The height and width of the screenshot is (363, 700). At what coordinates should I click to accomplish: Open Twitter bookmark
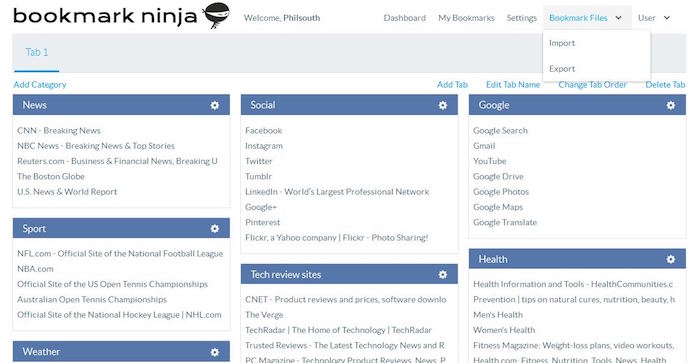258,161
